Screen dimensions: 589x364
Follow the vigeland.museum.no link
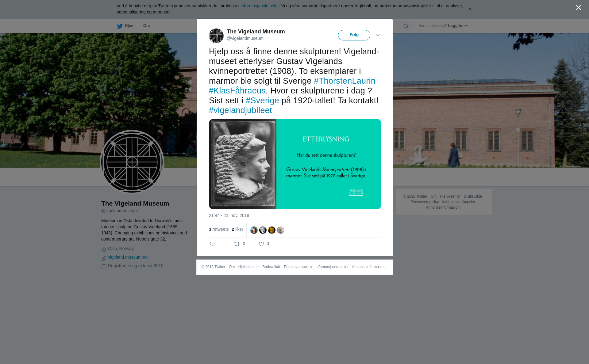(x=128, y=257)
